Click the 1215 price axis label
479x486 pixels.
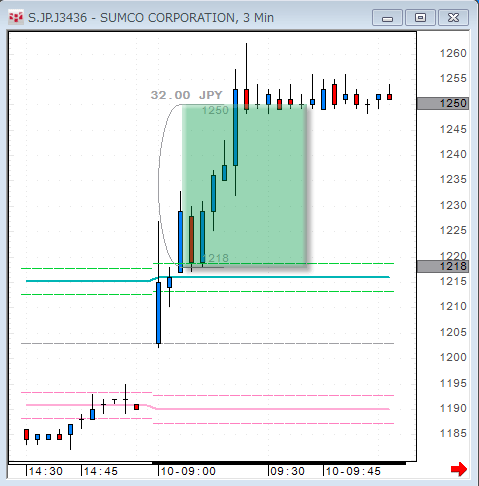453,281
